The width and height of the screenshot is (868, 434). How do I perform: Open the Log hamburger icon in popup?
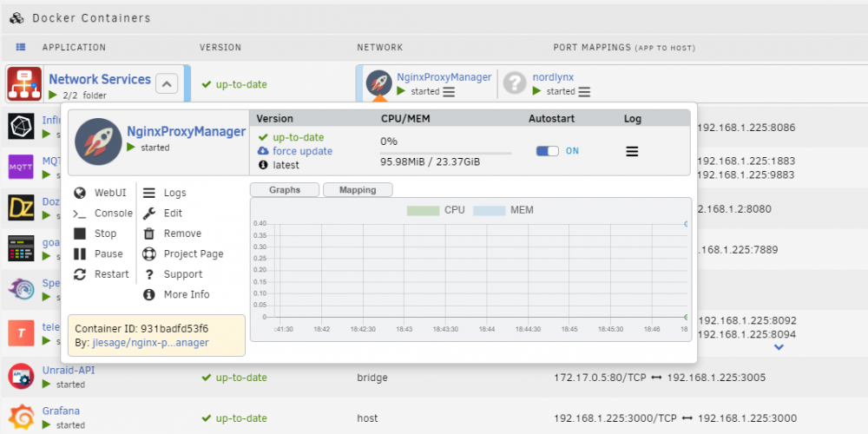(632, 151)
